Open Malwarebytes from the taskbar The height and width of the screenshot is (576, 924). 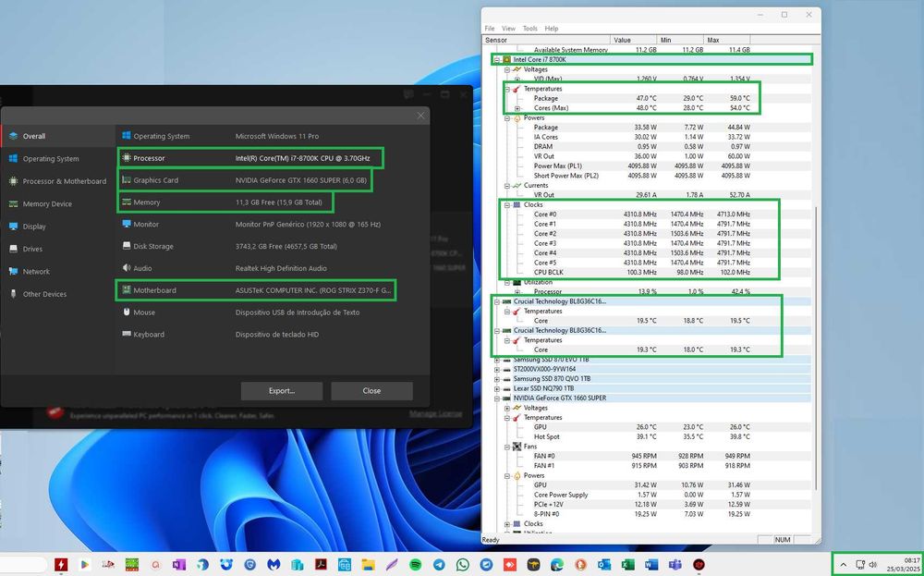tap(273, 565)
